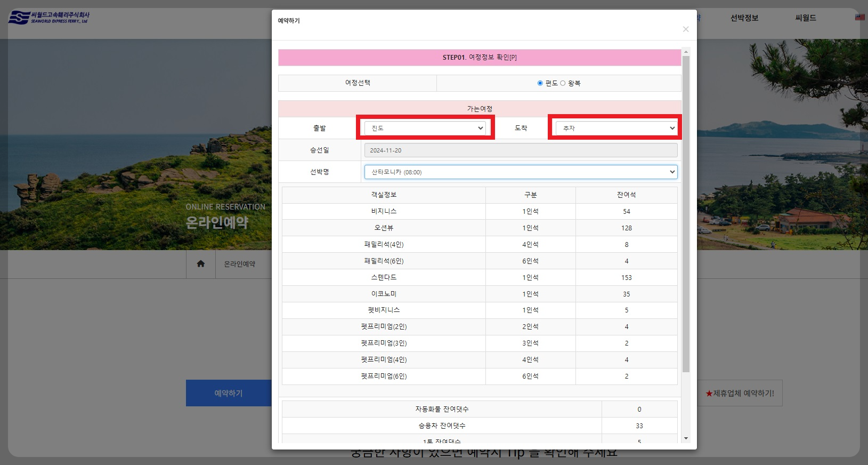Image resolution: width=868 pixels, height=465 pixels.
Task: Click the 오션뷰 cabin row name
Action: coord(384,228)
